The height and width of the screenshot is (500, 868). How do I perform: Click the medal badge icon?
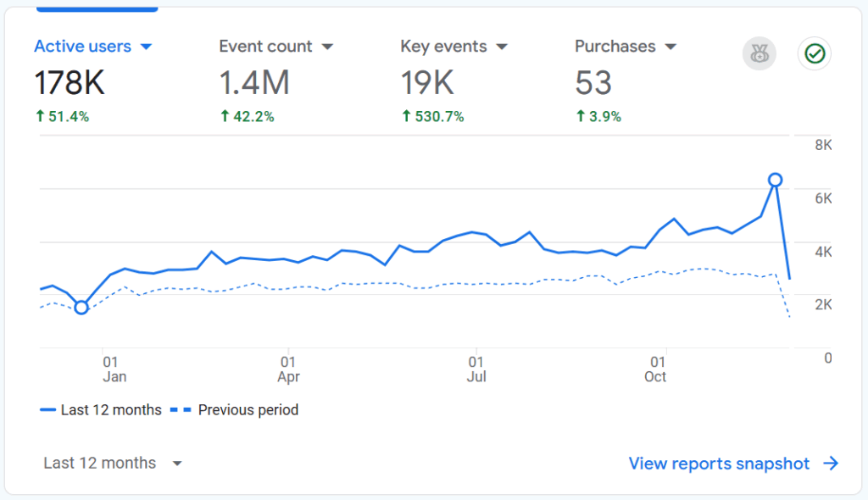759,53
